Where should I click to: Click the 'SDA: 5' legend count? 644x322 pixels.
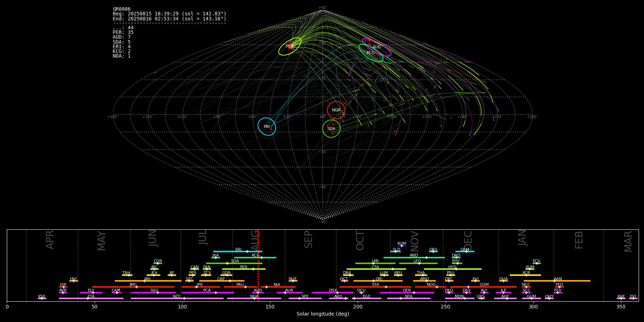pos(122,42)
